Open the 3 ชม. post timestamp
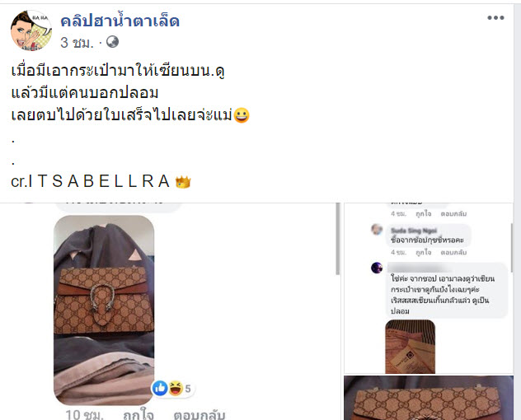The image size is (521, 420). coord(77,43)
